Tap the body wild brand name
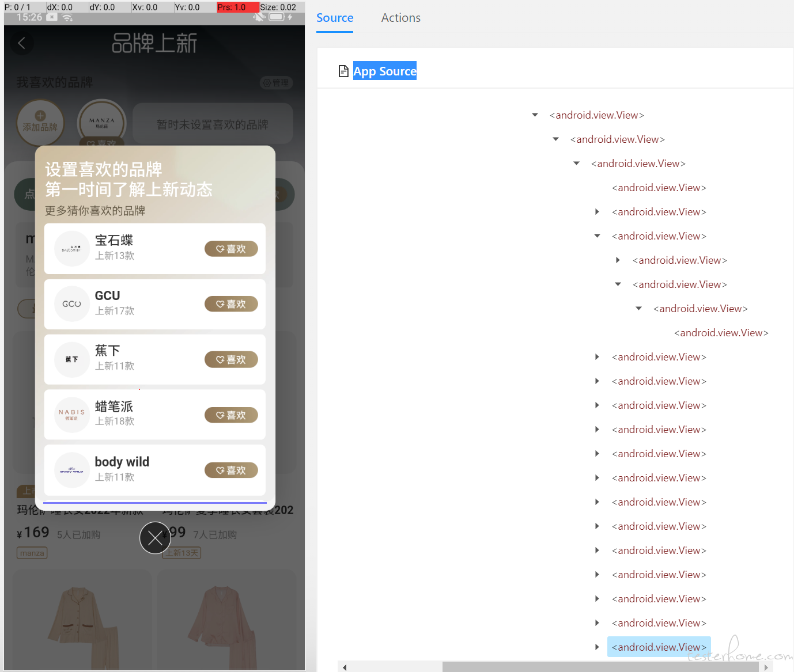794x672 pixels. click(x=122, y=462)
